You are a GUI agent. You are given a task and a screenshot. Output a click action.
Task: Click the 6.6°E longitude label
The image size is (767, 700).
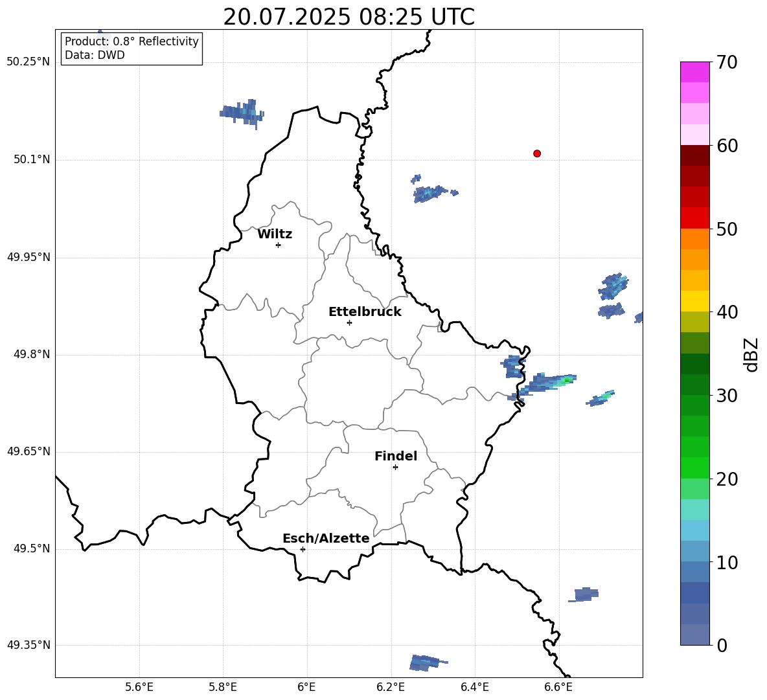click(x=558, y=687)
